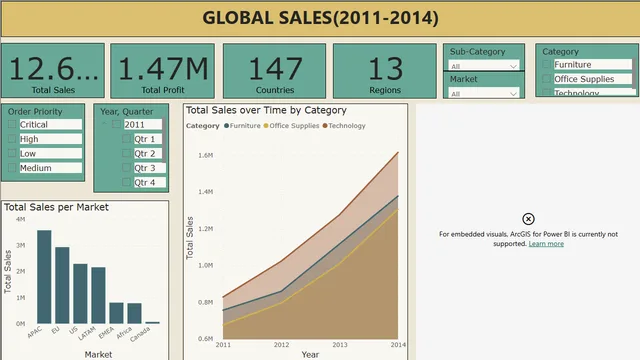
Task: Collapse the 2011 year tree node
Action: coord(104,124)
